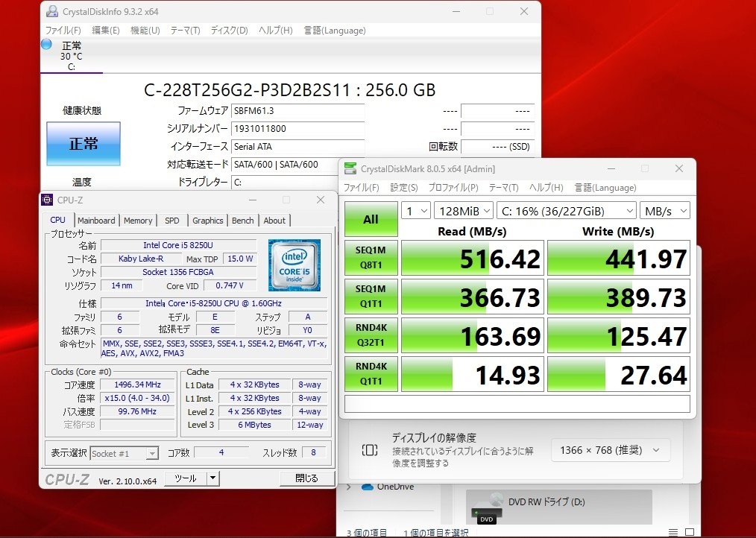Click the CrystalDiskMark empty comment field
756x538 pixels.
(x=517, y=404)
